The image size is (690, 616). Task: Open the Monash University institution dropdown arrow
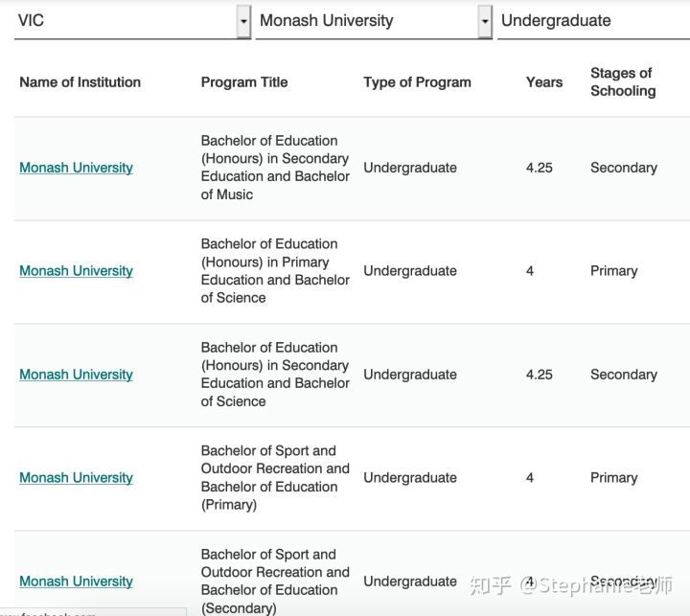(485, 21)
